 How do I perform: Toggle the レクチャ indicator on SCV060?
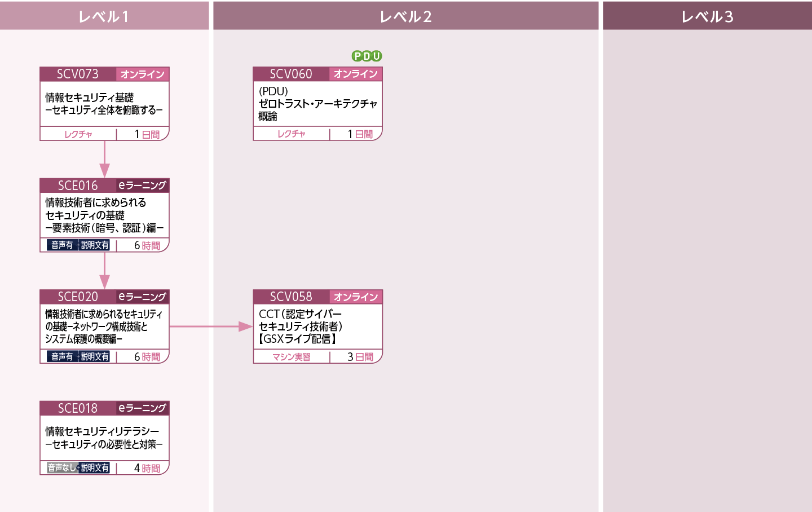click(x=291, y=134)
